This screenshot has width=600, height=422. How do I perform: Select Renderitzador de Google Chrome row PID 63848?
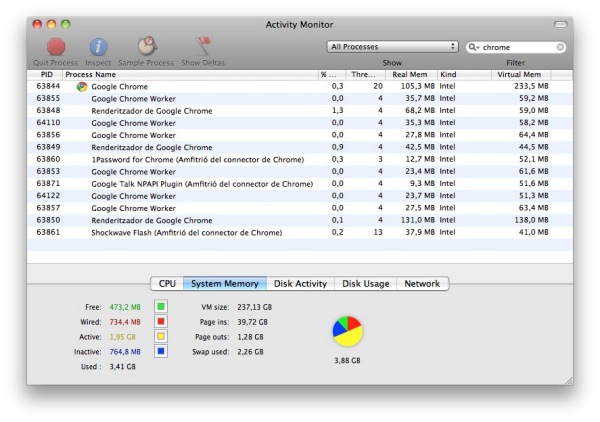click(x=300, y=111)
